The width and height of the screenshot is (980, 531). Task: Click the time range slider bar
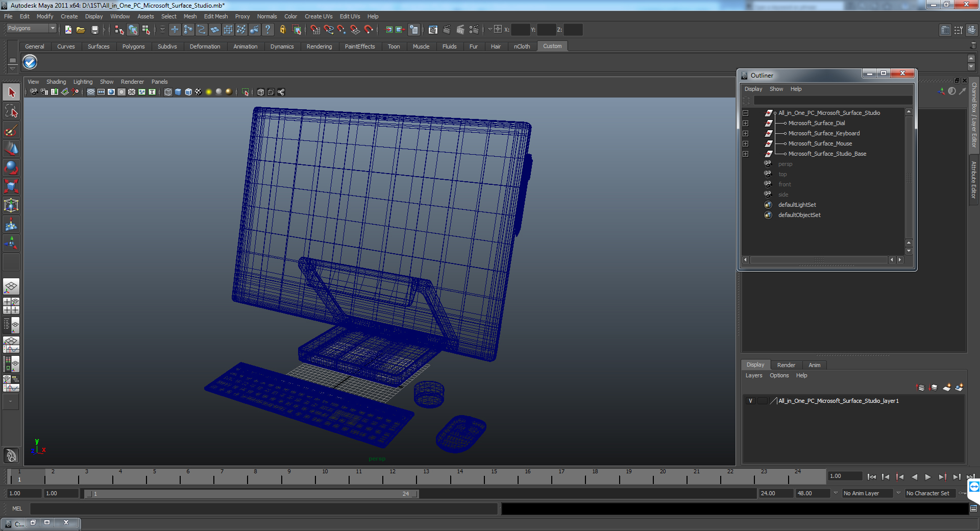(252, 494)
